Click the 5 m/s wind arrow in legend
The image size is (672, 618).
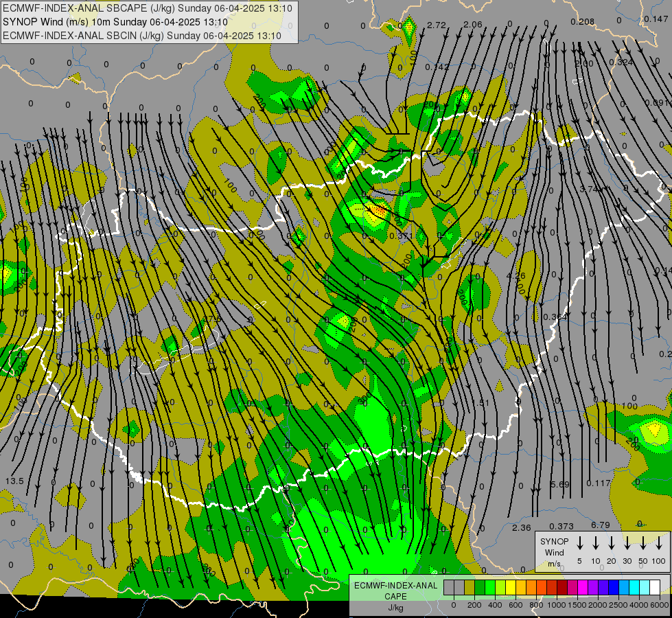coord(579,542)
